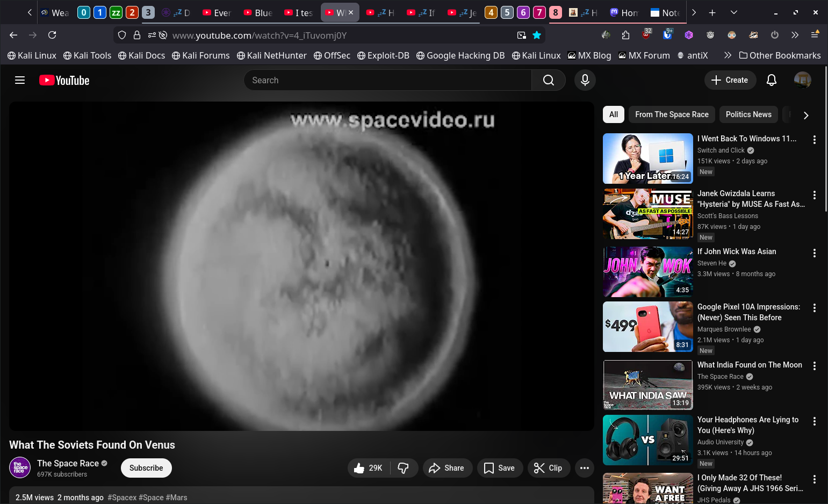
Task: Click inside the YouTube search field
Action: coord(387,80)
